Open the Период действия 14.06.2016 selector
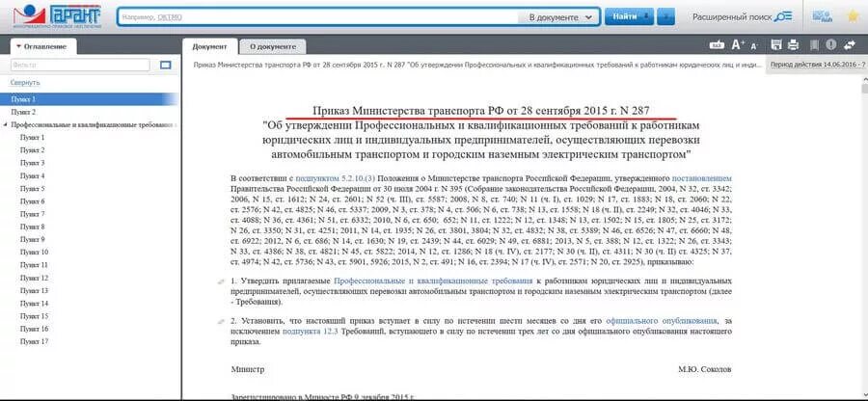The image size is (868, 401). (x=817, y=65)
